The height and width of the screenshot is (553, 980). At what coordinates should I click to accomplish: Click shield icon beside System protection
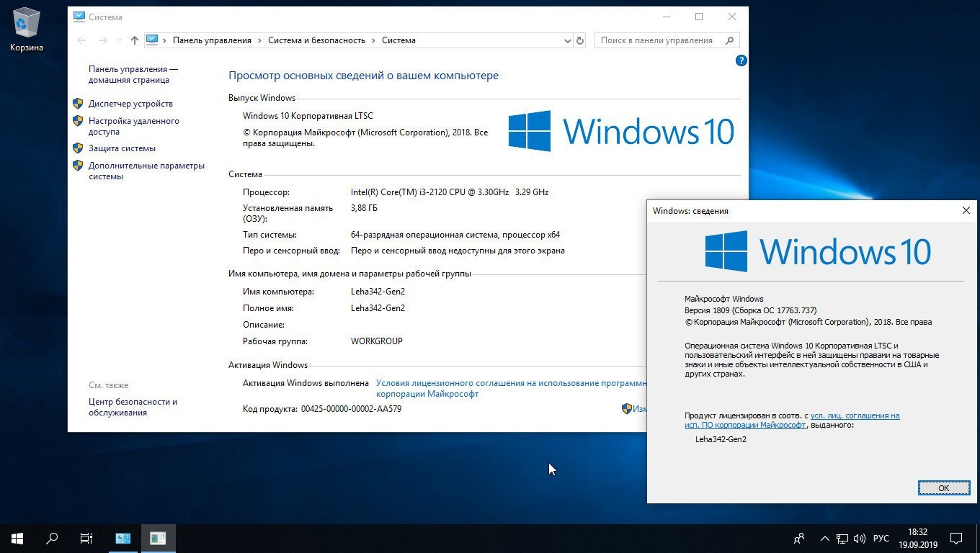pos(78,148)
